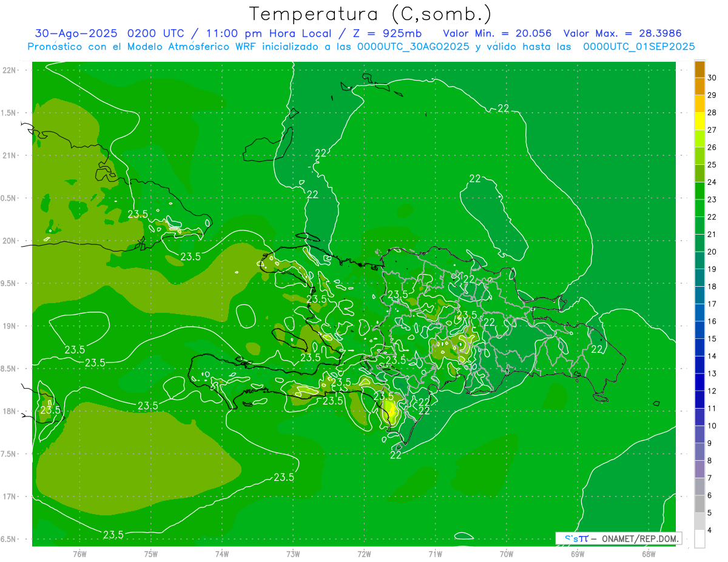Click the legend scale value "25"

click(x=712, y=164)
